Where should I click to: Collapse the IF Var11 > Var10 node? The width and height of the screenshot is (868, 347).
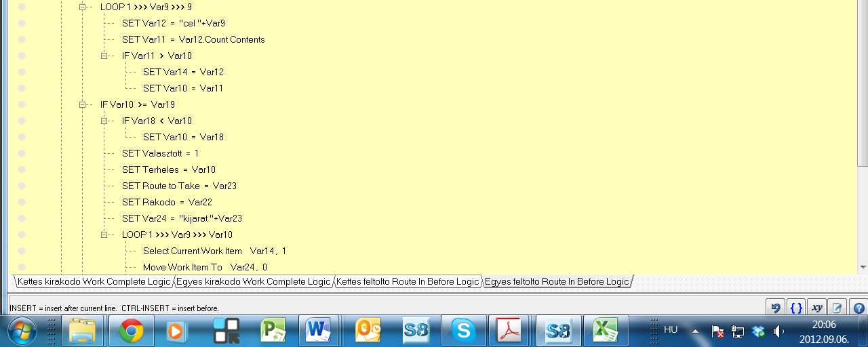pos(104,56)
